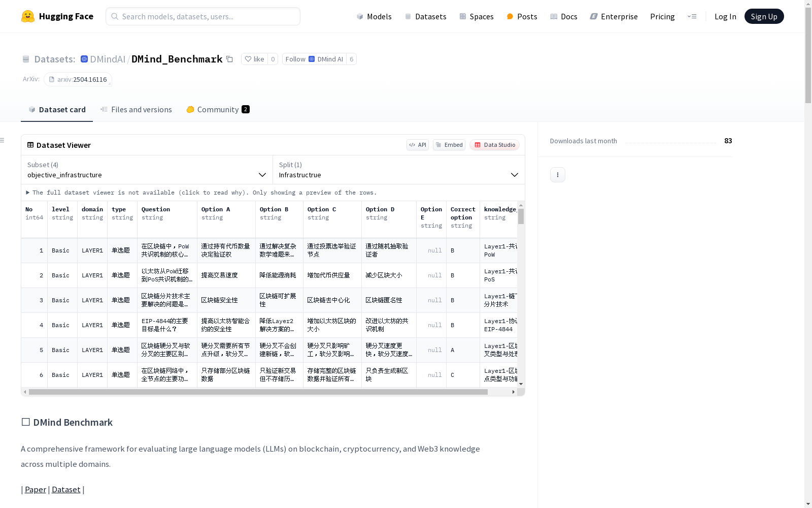
Task: Open the Split dropdown Infrastructrue
Action: [x=399, y=170]
